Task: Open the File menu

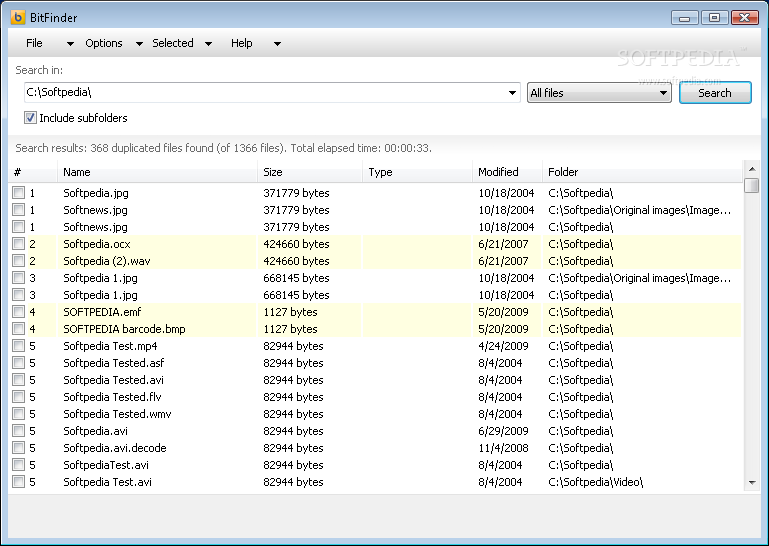Action: (x=34, y=43)
